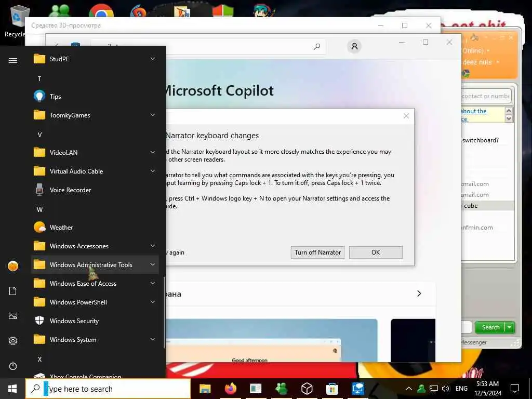Screen dimensions: 532x399
Task: Click the Start menu app list scrollbar
Action: pyautogui.click(x=164, y=312)
